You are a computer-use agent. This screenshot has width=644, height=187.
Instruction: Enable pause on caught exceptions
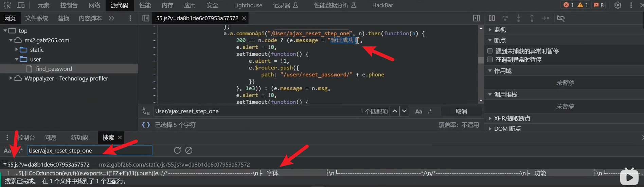coord(490,60)
